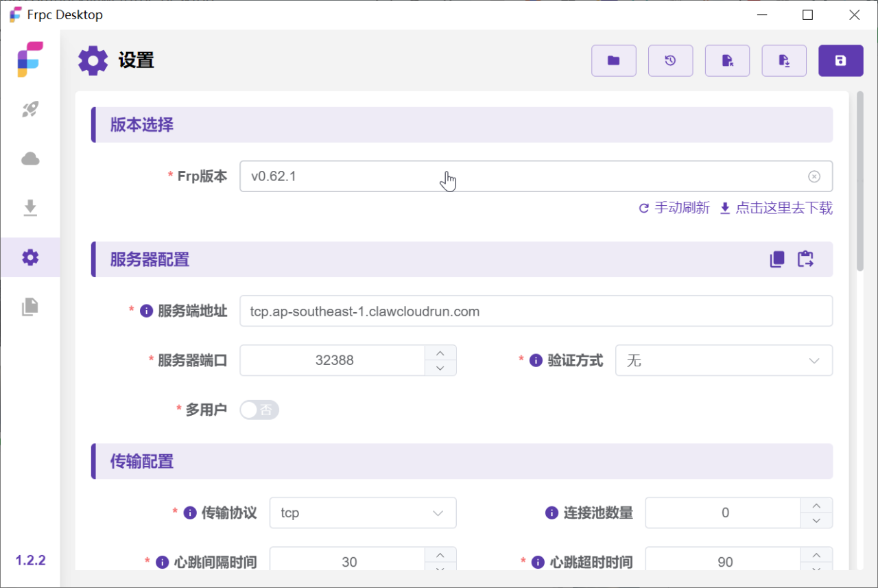
Task: Open the download page in sidebar
Action: point(30,208)
